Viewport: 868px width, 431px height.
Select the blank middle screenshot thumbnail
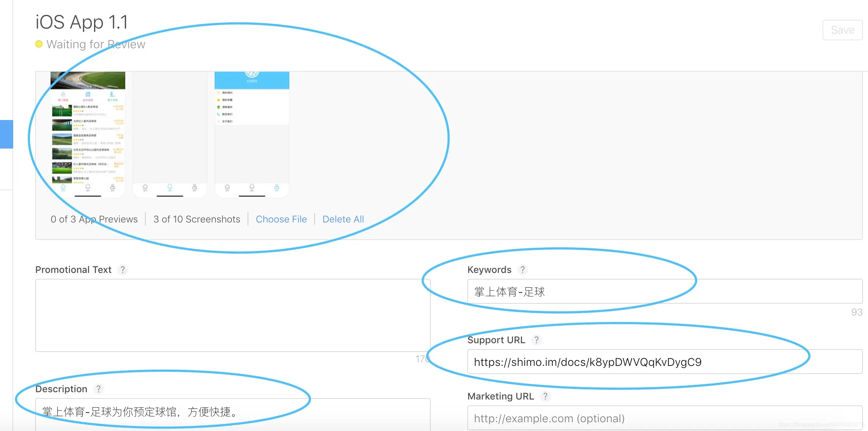[170, 134]
